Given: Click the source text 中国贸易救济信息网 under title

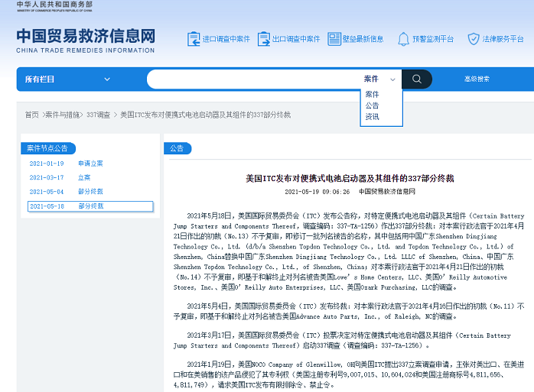Looking at the screenshot, I should [387, 192].
